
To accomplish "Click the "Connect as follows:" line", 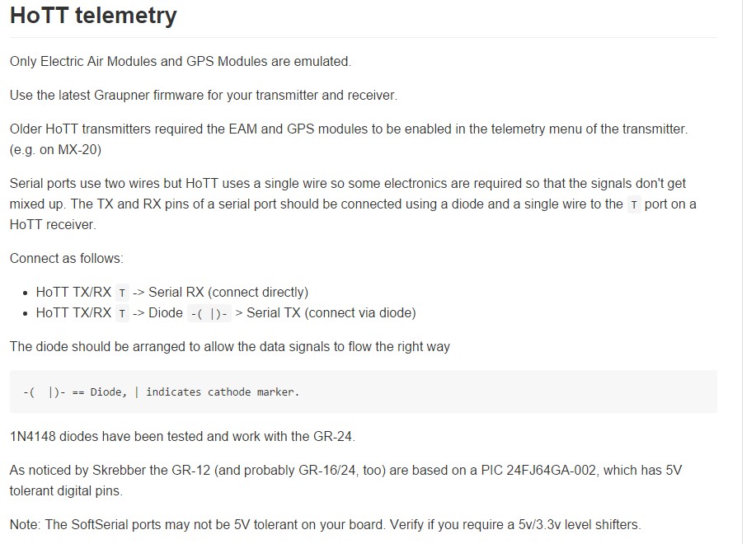I will pos(67,258).
